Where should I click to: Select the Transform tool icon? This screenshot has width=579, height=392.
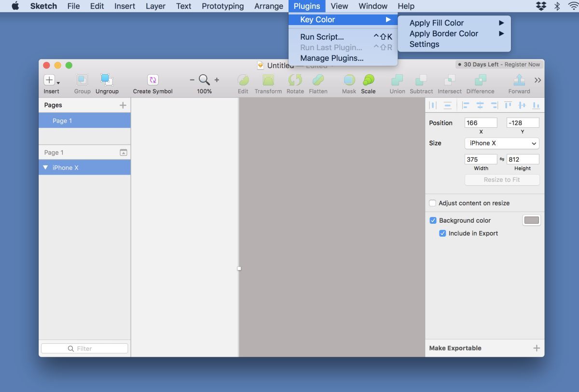pos(268,80)
